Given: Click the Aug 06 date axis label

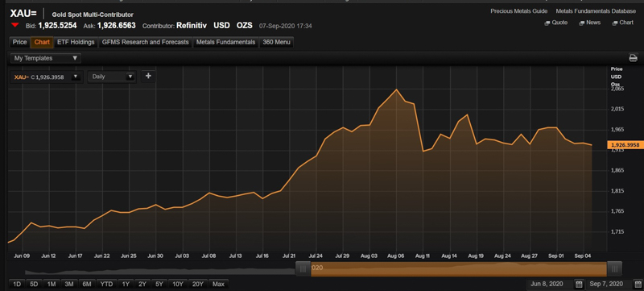Looking at the screenshot, I should tap(395, 256).
